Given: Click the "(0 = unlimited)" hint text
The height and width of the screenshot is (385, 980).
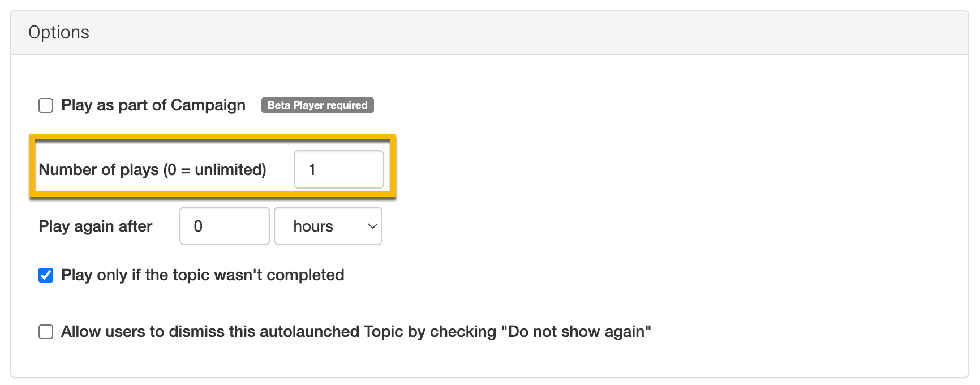Looking at the screenshot, I should click(x=215, y=169).
